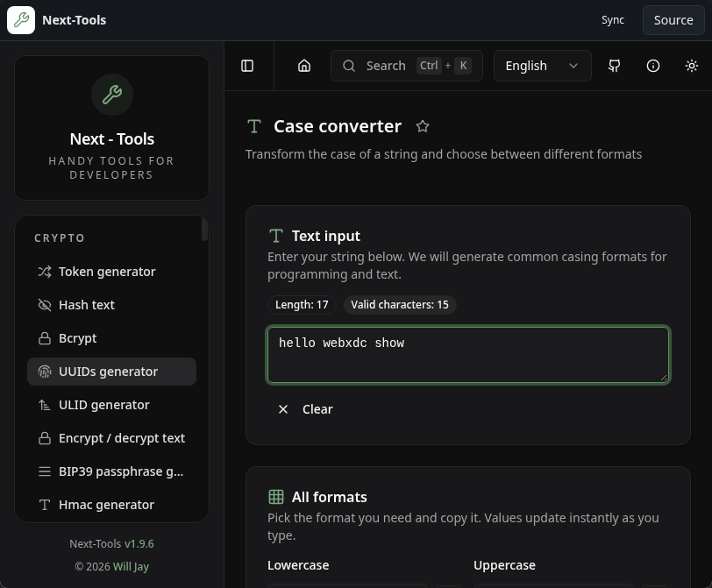This screenshot has height=588, width=712.
Task: Click the K key hint in search
Action: pos(463,66)
